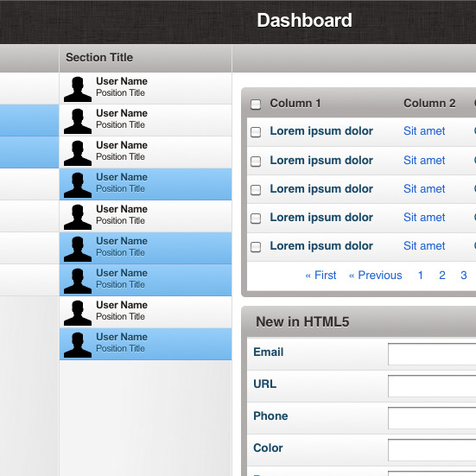Screen dimensions: 476x476
Task: Click the third user's silhouette icon
Action: tap(78, 153)
